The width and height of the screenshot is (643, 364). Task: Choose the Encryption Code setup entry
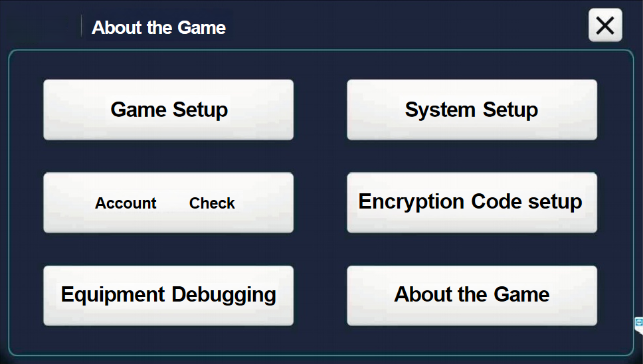pos(472,203)
